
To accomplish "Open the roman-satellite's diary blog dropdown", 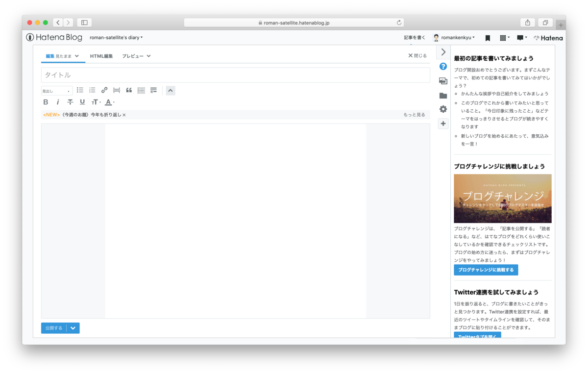I will (x=116, y=37).
